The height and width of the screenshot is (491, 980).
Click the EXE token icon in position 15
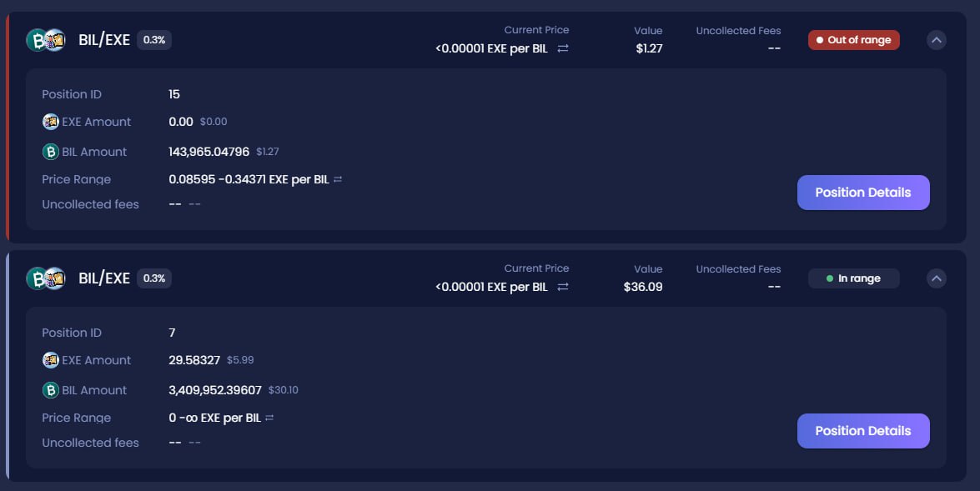click(51, 122)
